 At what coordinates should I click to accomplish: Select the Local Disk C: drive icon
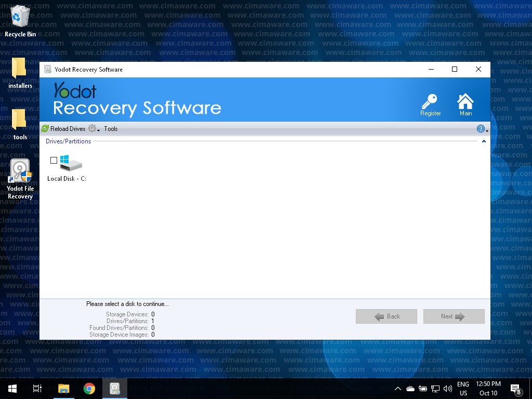(x=71, y=163)
